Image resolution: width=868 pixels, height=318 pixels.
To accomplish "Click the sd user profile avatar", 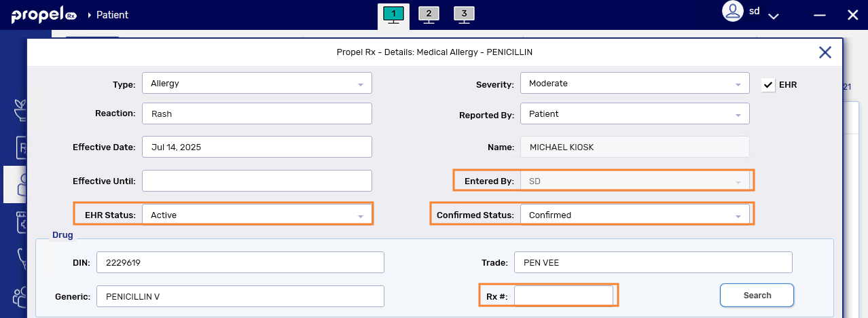I will pos(733,12).
